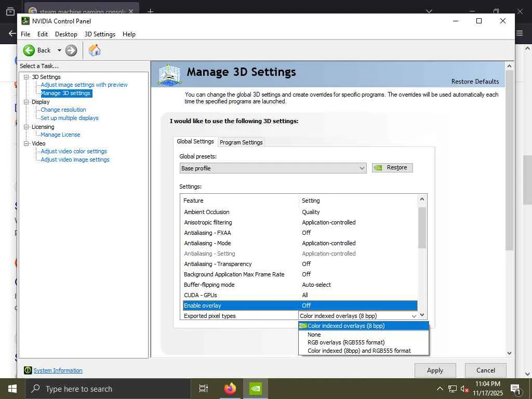Viewport: 532px width, 399px height.
Task: Open the System Information link
Action: (58, 370)
